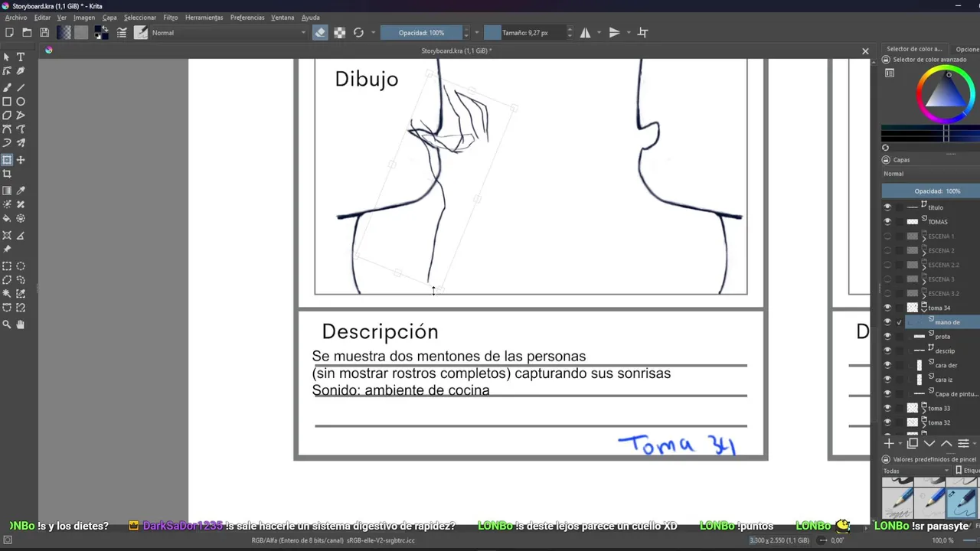Duplicate layer button in Capas panel

tap(913, 443)
